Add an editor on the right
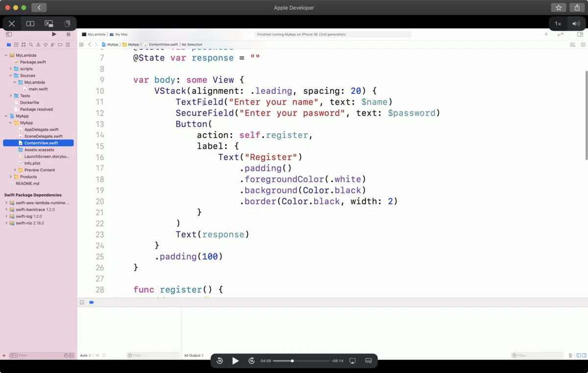Screen dimensions: 588x373 [x=583, y=45]
